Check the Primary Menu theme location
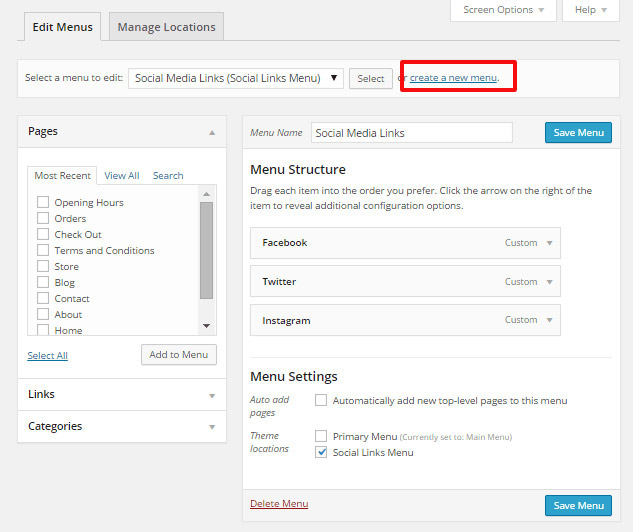This screenshot has height=532, width=633. pyautogui.click(x=321, y=436)
